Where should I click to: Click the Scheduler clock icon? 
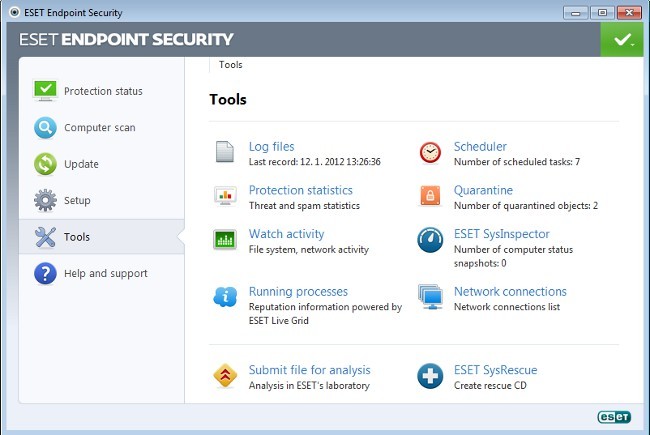(x=430, y=152)
